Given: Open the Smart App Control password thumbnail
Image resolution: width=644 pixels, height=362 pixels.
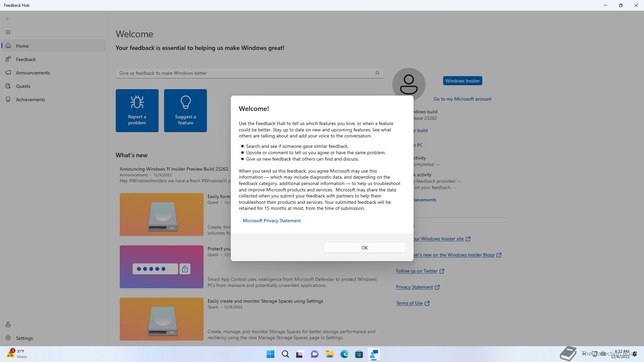Looking at the screenshot, I should tap(162, 267).
